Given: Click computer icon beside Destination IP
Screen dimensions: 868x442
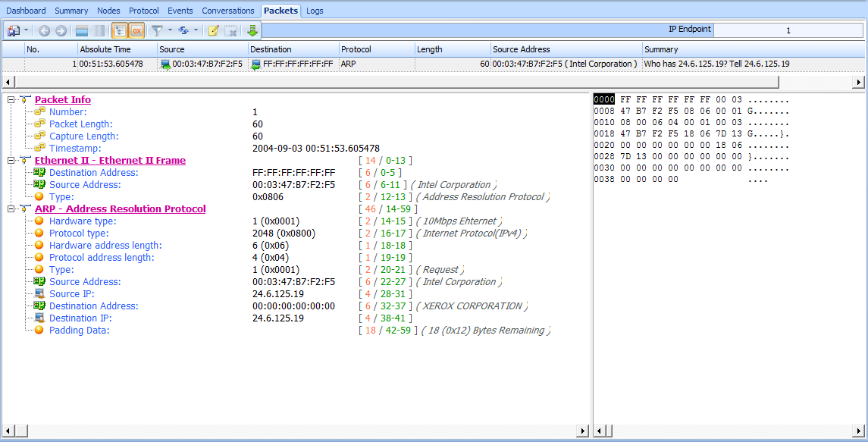Looking at the screenshot, I should point(39,318).
